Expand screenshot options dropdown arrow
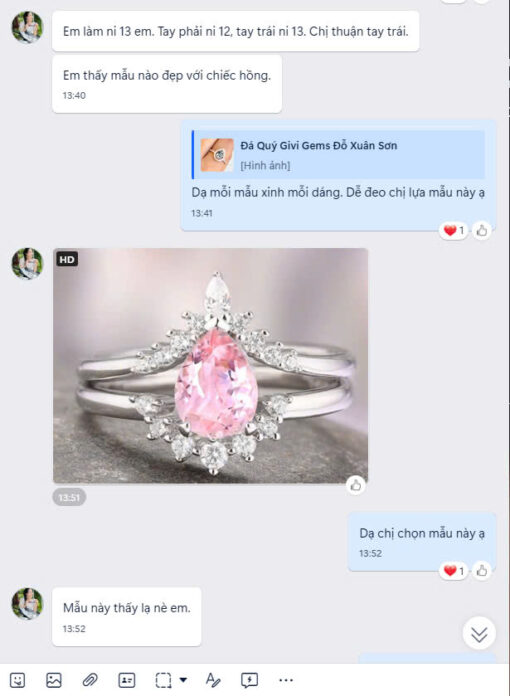This screenshot has width=510, height=696. point(183,680)
